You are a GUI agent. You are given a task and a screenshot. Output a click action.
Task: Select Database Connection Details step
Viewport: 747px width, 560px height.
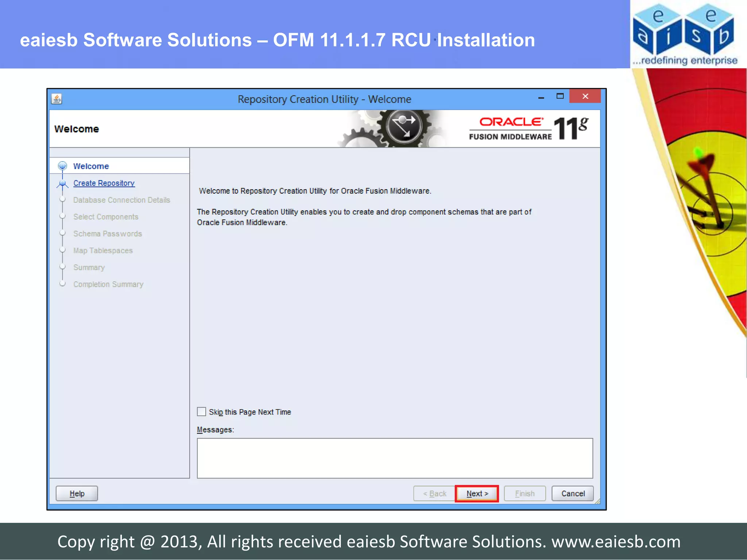tap(121, 200)
